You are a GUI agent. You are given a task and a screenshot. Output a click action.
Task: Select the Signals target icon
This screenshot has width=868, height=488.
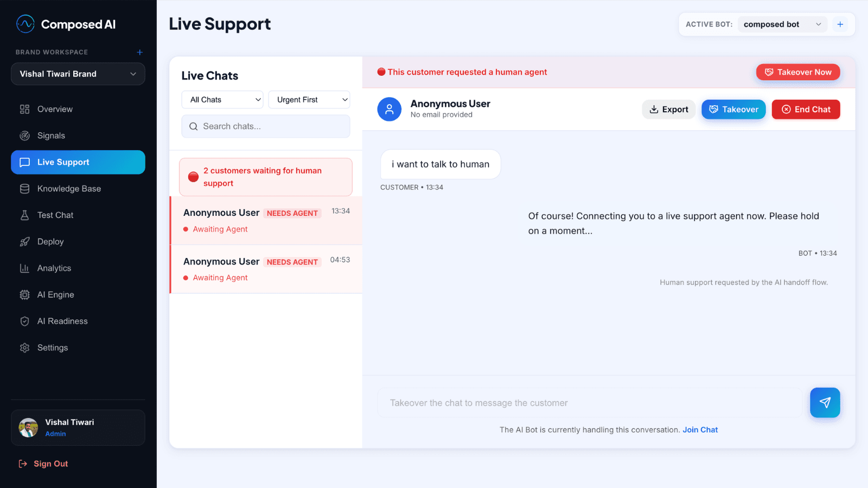(x=24, y=136)
